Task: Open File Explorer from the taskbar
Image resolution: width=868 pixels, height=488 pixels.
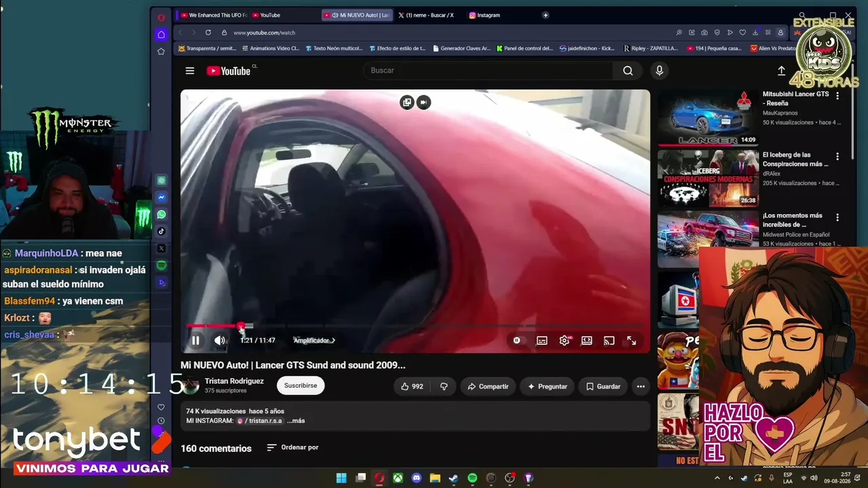Action: [x=435, y=478]
